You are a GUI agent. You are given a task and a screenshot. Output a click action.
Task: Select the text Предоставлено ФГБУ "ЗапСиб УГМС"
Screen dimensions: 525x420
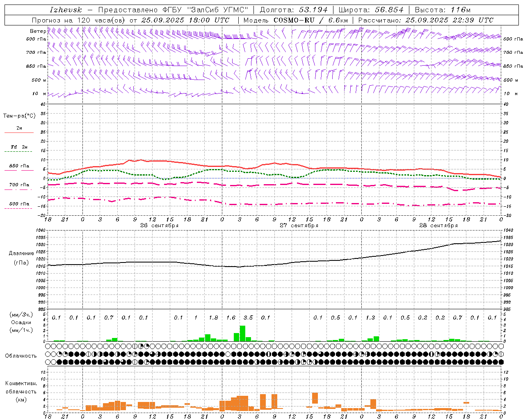(173, 10)
